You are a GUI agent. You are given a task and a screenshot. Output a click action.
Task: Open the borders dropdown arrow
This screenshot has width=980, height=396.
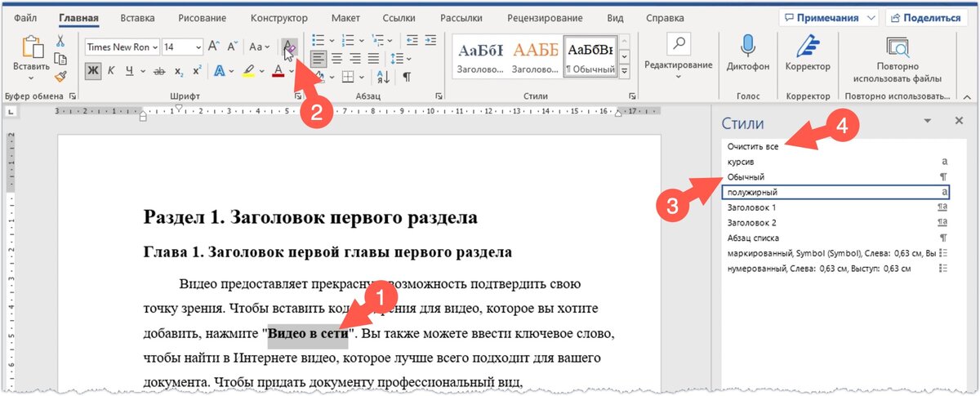click(361, 77)
